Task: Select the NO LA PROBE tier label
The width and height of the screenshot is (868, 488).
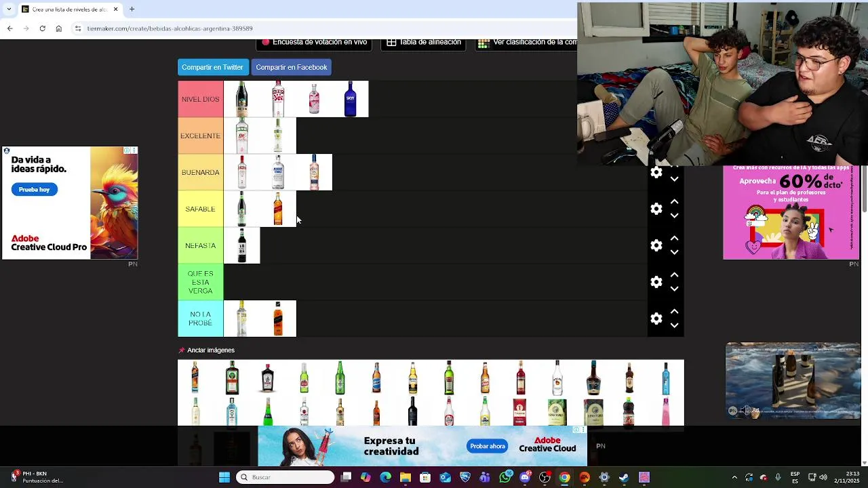Action: [x=201, y=319]
